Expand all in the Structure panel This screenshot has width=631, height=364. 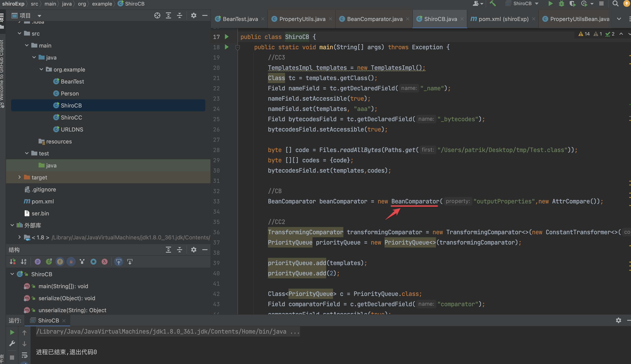(168, 249)
